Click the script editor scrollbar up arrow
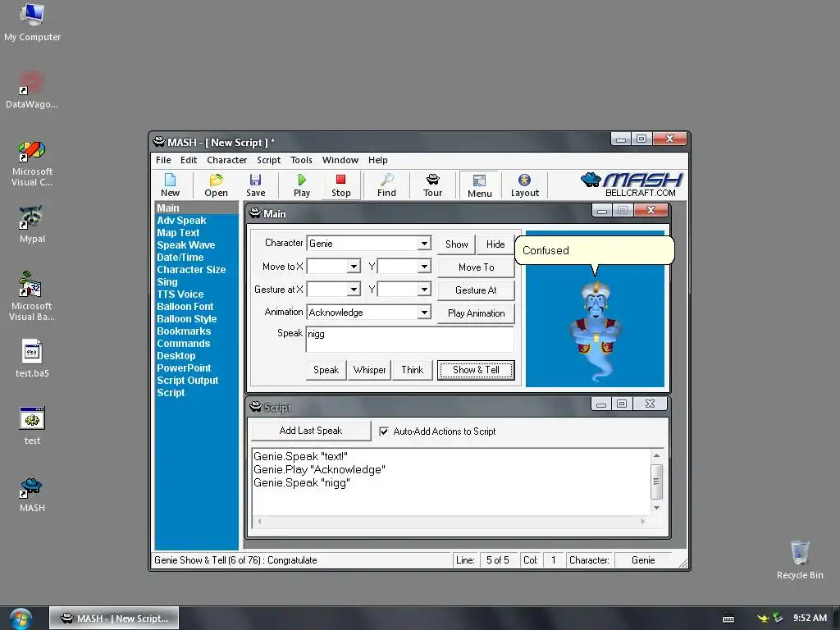Image resolution: width=840 pixels, height=630 pixels. (656, 455)
